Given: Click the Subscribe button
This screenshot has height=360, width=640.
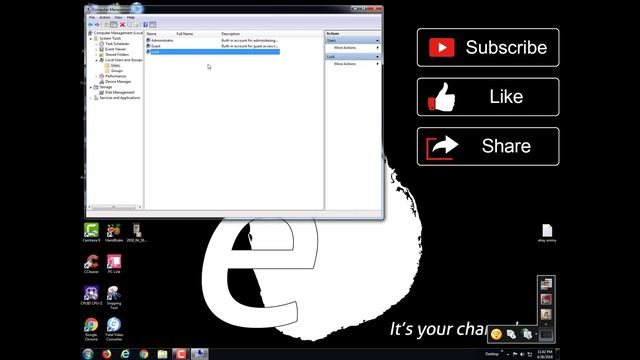Looking at the screenshot, I should [x=488, y=47].
